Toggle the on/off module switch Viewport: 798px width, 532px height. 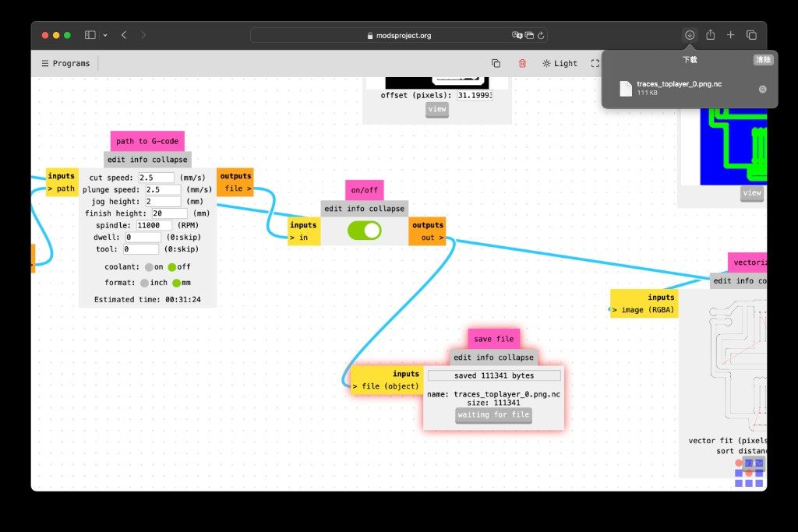pos(365,231)
